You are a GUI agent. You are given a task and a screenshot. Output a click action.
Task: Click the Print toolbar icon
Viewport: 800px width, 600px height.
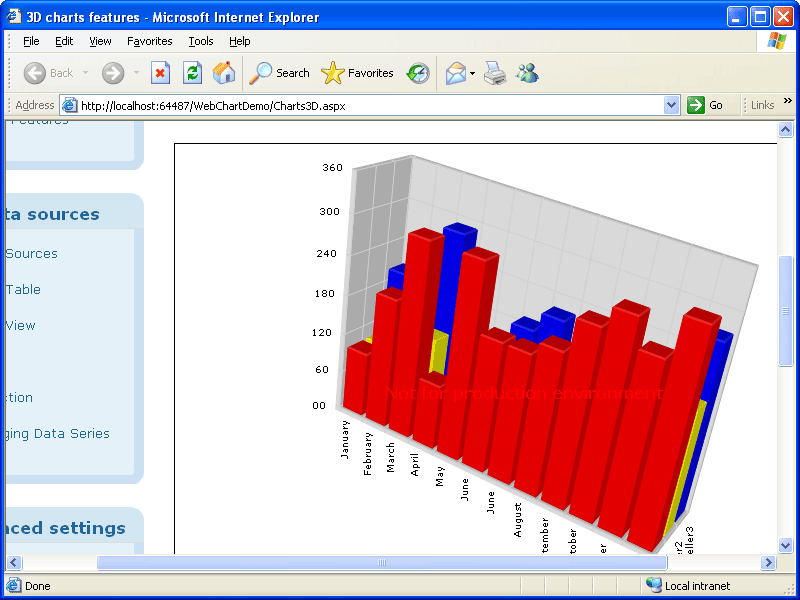pos(495,73)
